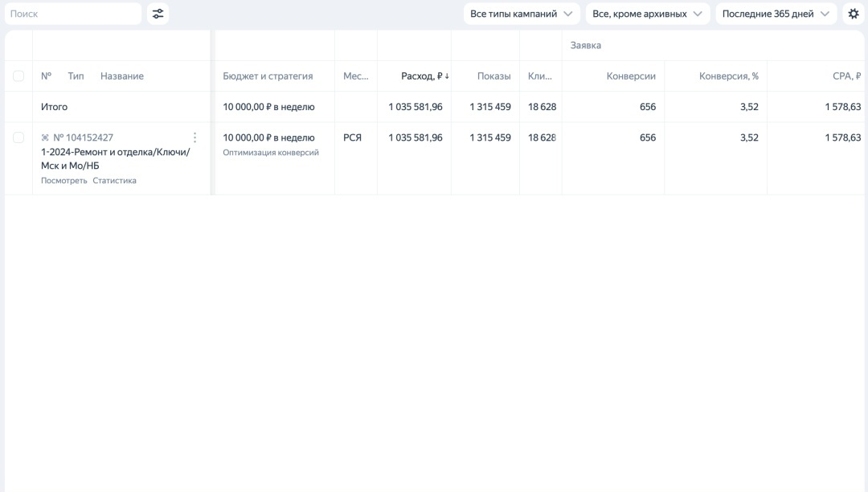This screenshot has height=492, width=868.
Task: Open the filter settings sliders icon
Action: [158, 14]
